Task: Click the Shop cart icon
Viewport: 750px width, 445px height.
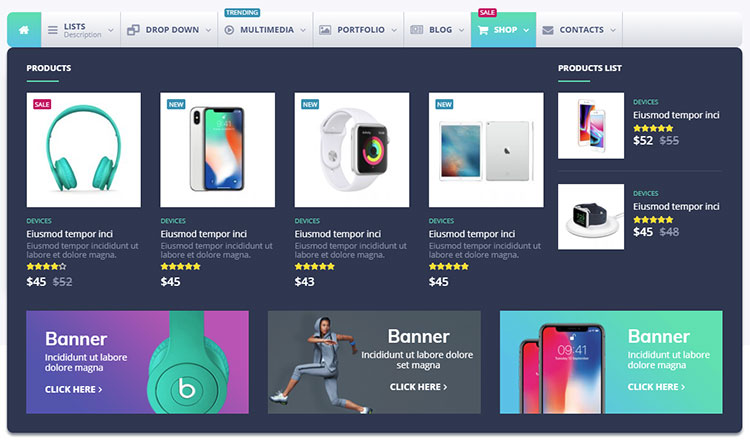Action: [x=483, y=30]
